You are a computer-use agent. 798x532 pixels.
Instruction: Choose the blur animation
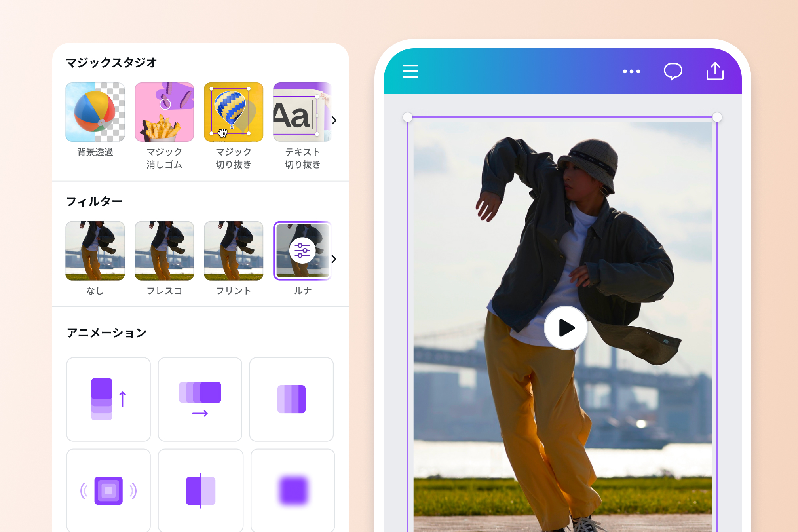293,491
